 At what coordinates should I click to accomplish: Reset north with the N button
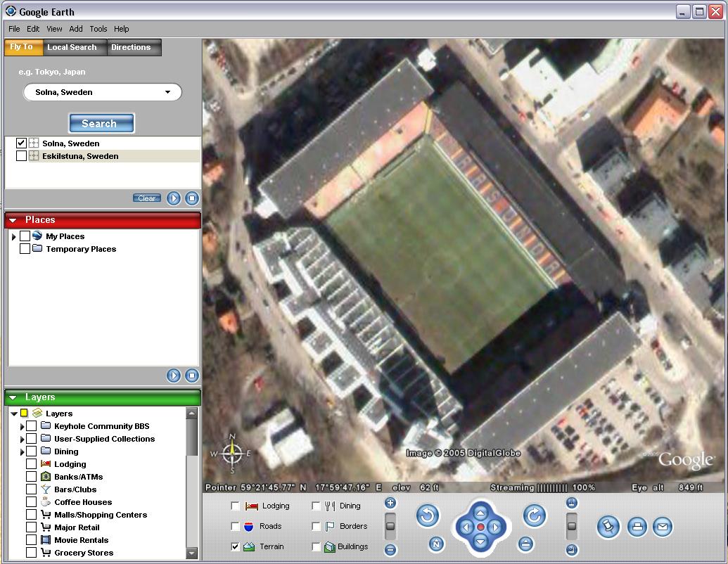[x=436, y=544]
